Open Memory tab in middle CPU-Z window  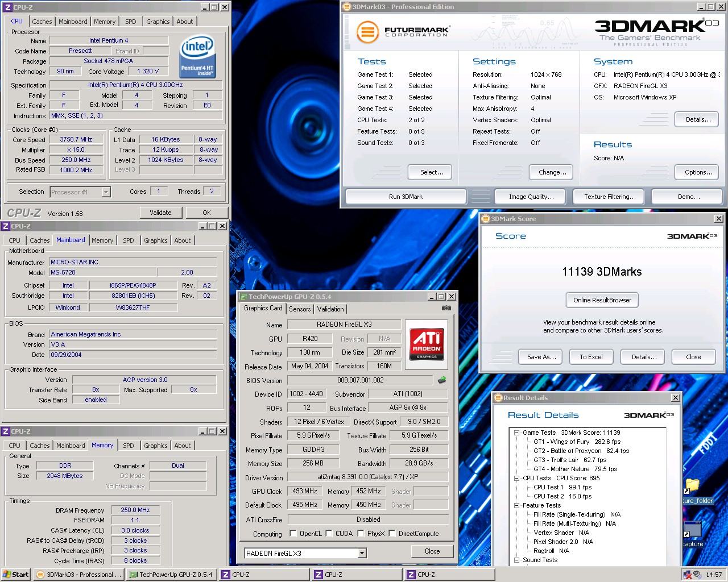click(x=102, y=240)
